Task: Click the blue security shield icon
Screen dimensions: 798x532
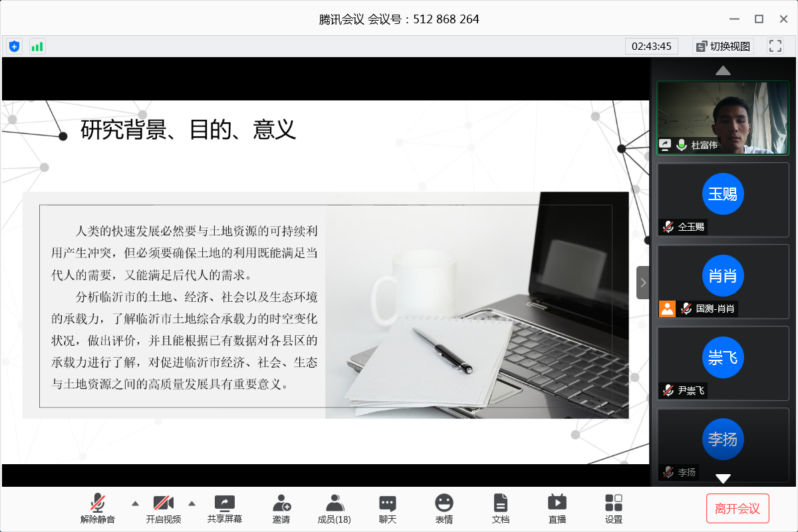Action: tap(14, 46)
